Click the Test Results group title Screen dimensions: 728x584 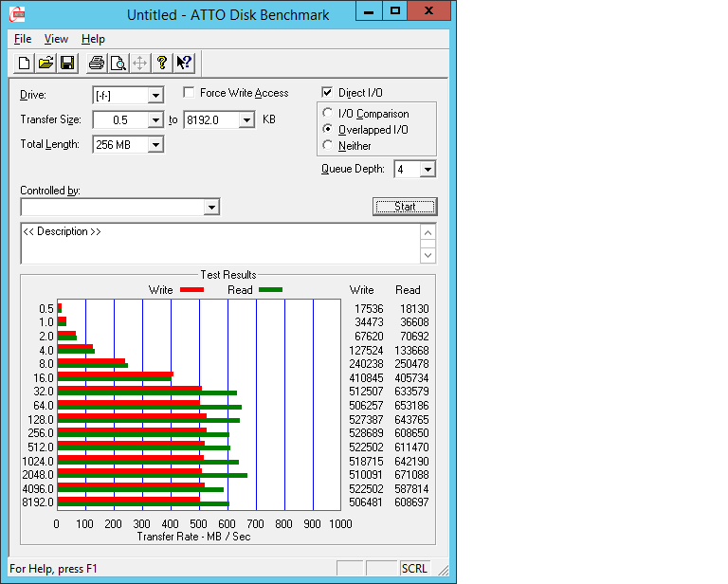[x=227, y=275]
